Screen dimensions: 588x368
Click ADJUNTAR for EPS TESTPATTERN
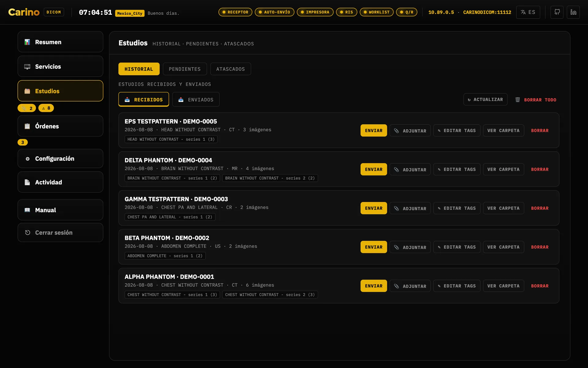pyautogui.click(x=410, y=131)
